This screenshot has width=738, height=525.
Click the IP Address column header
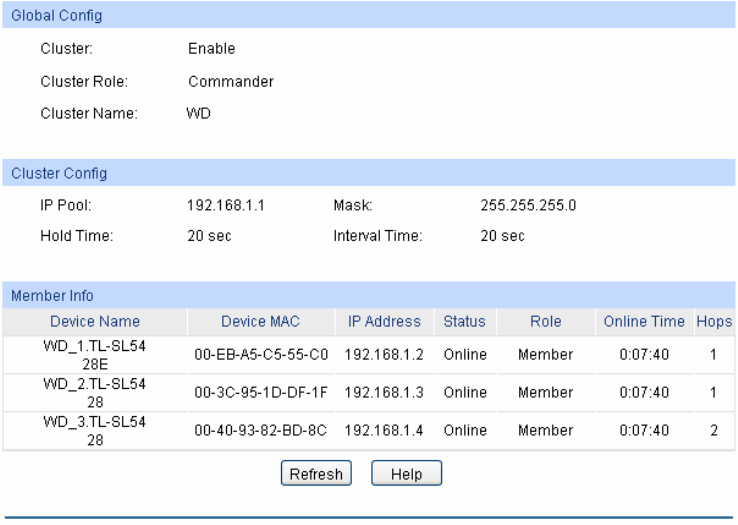click(385, 322)
